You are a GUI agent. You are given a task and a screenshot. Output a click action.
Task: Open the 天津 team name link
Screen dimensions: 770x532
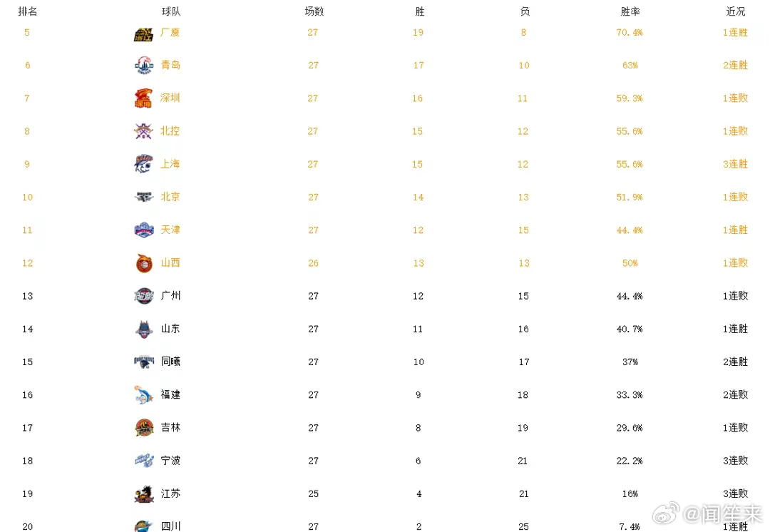click(x=170, y=230)
